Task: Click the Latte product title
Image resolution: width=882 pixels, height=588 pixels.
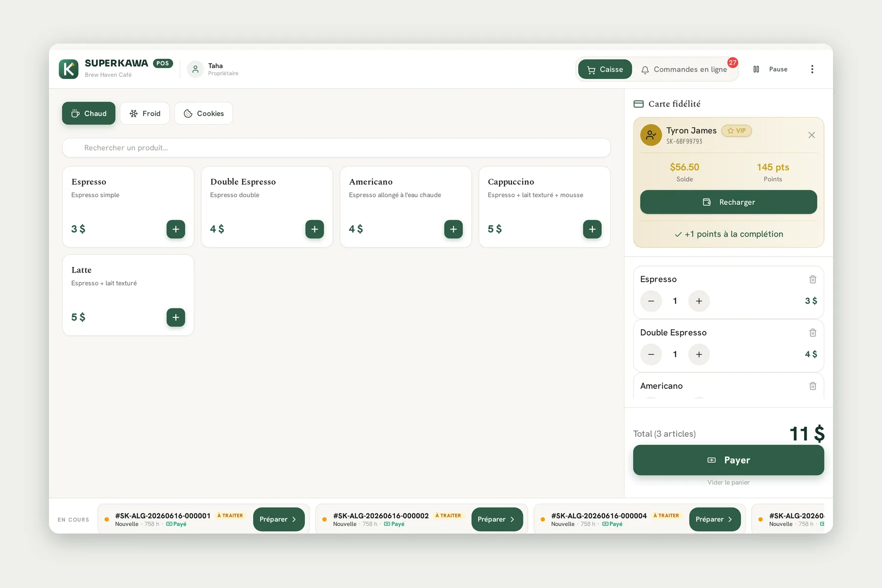Action: click(x=81, y=270)
